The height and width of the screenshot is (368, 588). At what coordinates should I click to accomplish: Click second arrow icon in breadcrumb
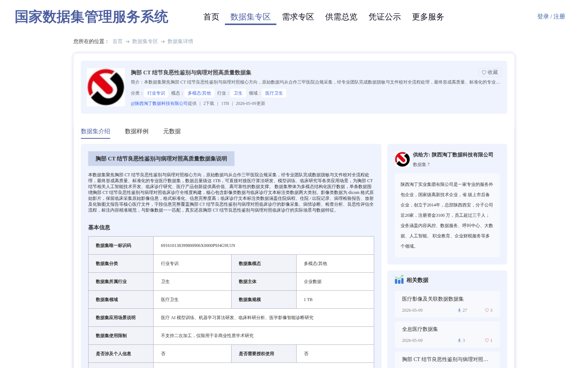coord(163,42)
